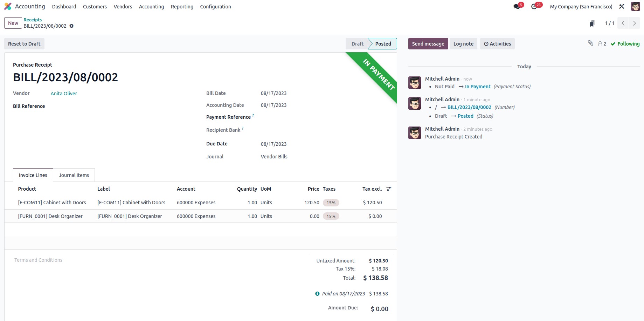Click the Payment Reference field value area
The height and width of the screenshot is (321, 644).
[325, 117]
